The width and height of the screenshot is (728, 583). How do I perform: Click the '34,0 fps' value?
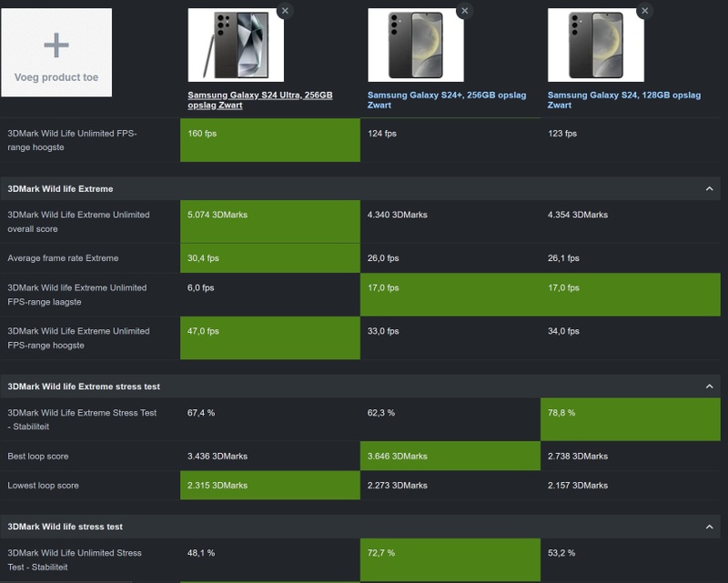click(563, 331)
